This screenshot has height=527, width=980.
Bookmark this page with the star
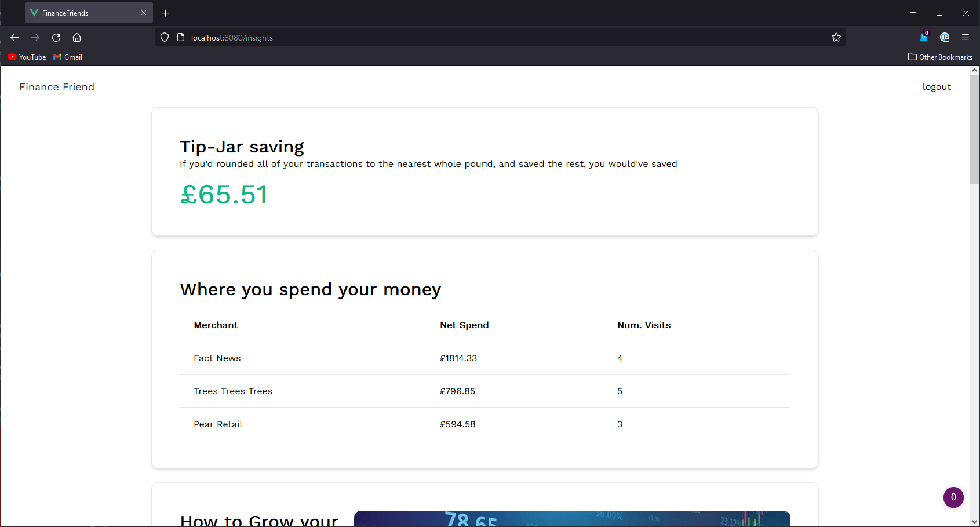[836, 37]
